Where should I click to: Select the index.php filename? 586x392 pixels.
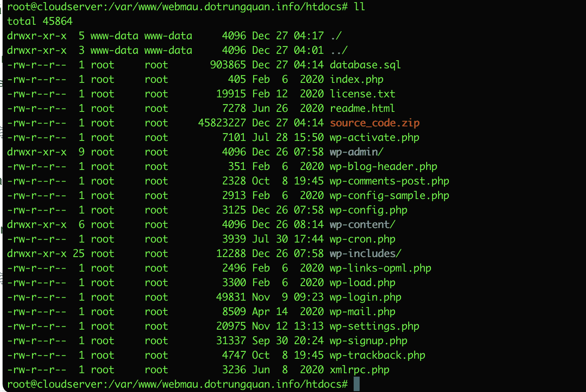356,79
